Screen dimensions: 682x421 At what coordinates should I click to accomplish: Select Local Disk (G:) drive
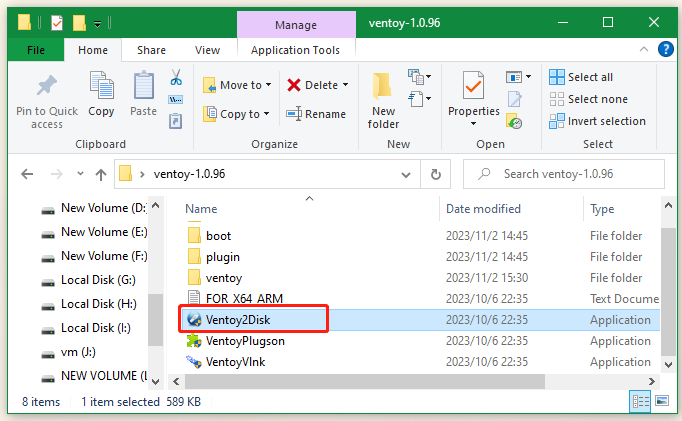(89, 280)
